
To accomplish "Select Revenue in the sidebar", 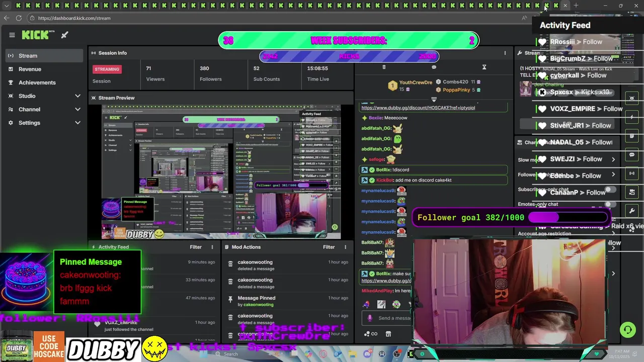I will click(x=45, y=69).
